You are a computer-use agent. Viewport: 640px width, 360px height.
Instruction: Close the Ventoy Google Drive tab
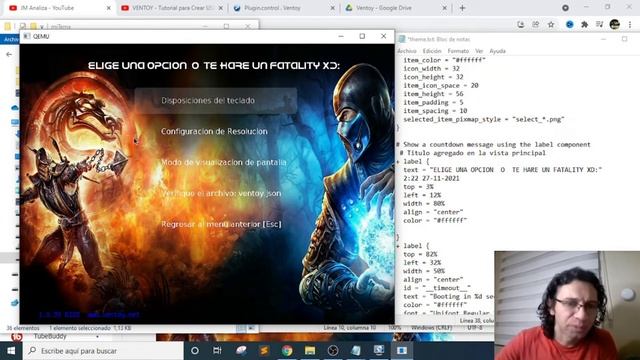(x=444, y=8)
